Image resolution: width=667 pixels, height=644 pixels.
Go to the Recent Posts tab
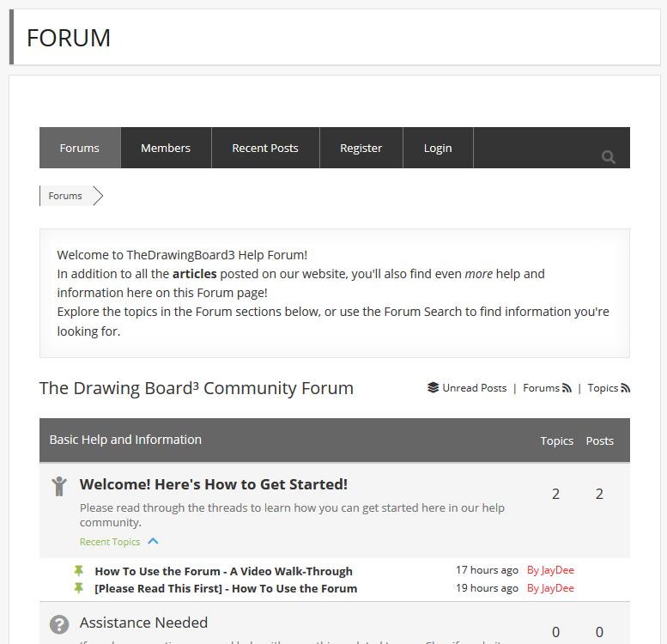click(x=265, y=148)
